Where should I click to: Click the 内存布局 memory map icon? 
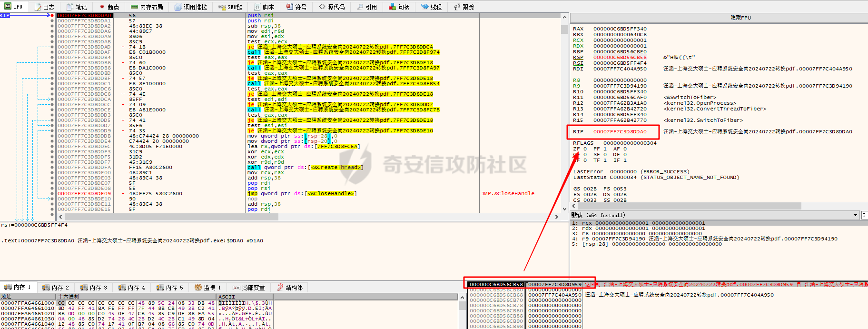(134, 7)
